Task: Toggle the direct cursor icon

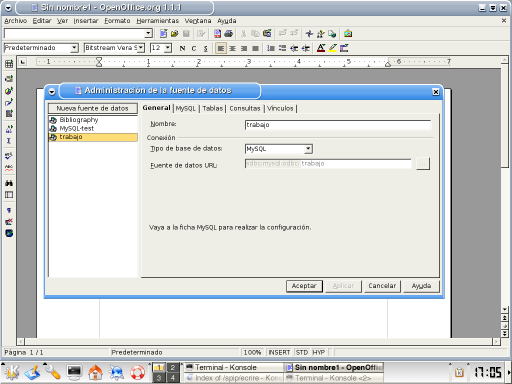Action: 9,141
